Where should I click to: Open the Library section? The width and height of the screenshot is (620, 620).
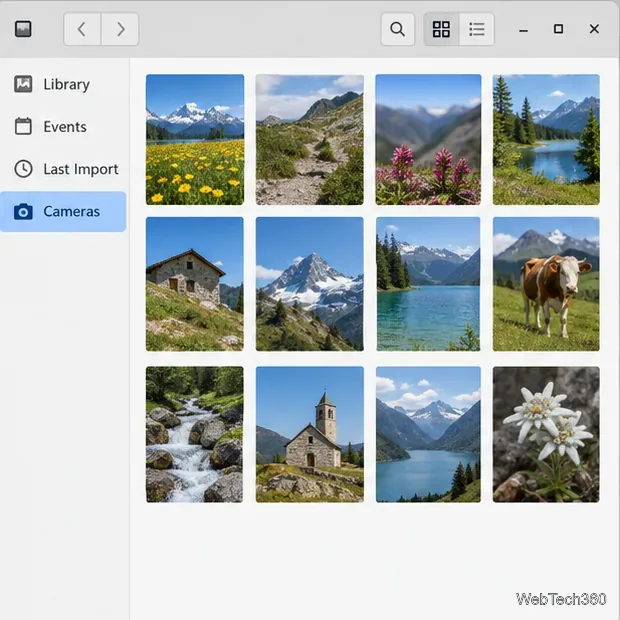point(63,84)
